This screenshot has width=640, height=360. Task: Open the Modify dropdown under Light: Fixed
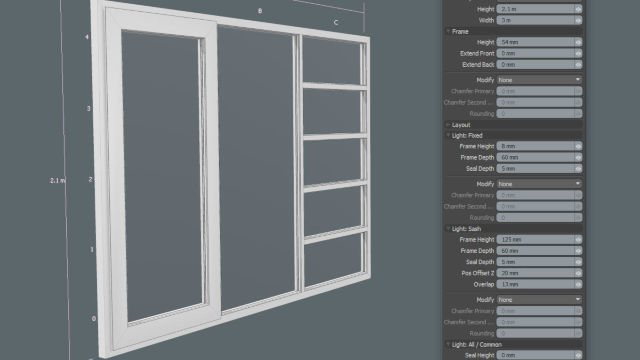tap(539, 184)
